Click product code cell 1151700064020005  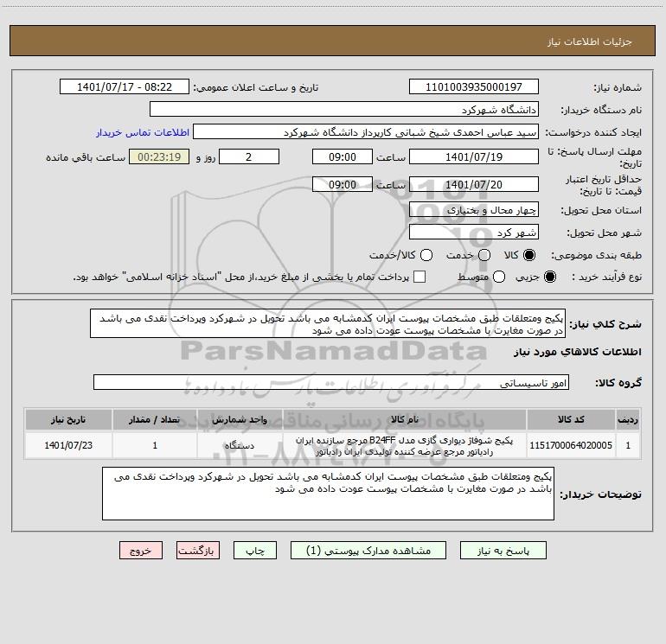coord(571,445)
